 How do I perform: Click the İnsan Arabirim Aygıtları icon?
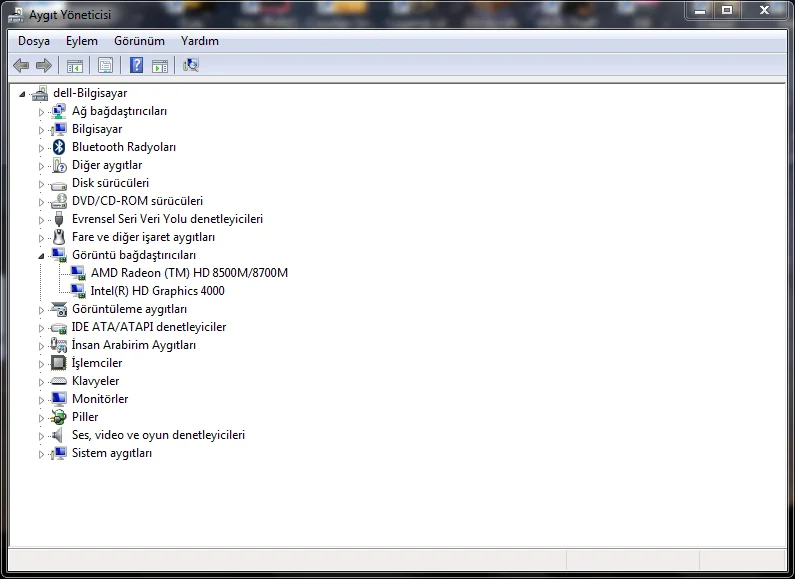[x=59, y=345]
